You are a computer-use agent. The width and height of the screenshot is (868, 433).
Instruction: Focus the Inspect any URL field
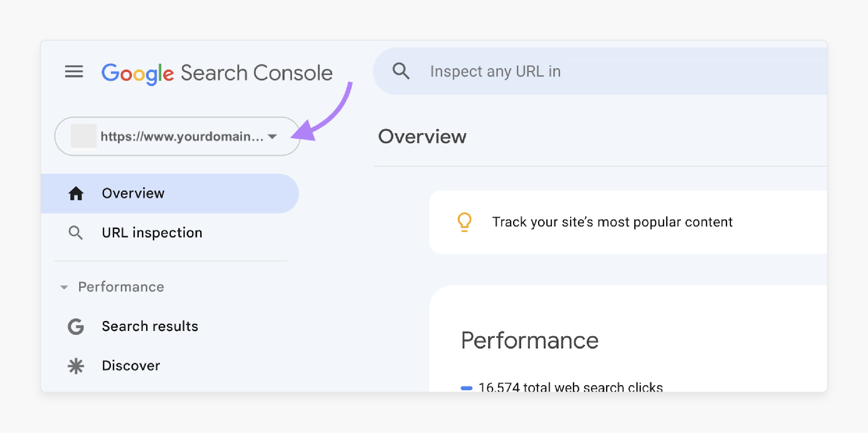pos(600,71)
